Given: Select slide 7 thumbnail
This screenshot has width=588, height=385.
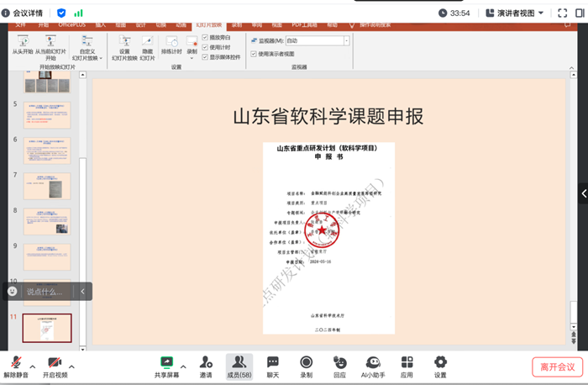Looking at the screenshot, I should [x=46, y=185].
